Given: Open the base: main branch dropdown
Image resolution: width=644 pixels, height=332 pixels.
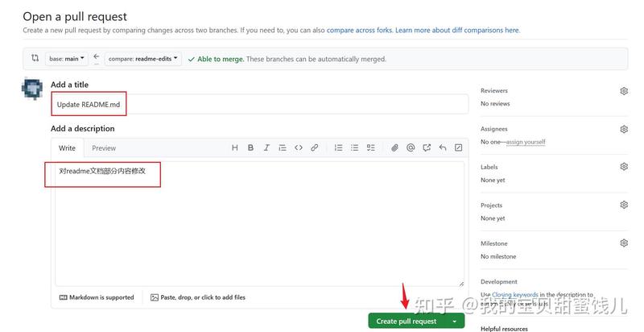Looking at the screenshot, I should [x=67, y=59].
